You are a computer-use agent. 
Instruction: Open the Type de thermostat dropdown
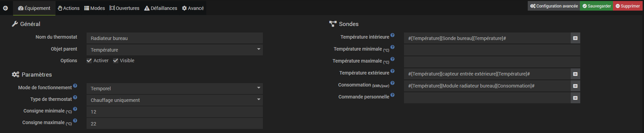pyautogui.click(x=175, y=100)
